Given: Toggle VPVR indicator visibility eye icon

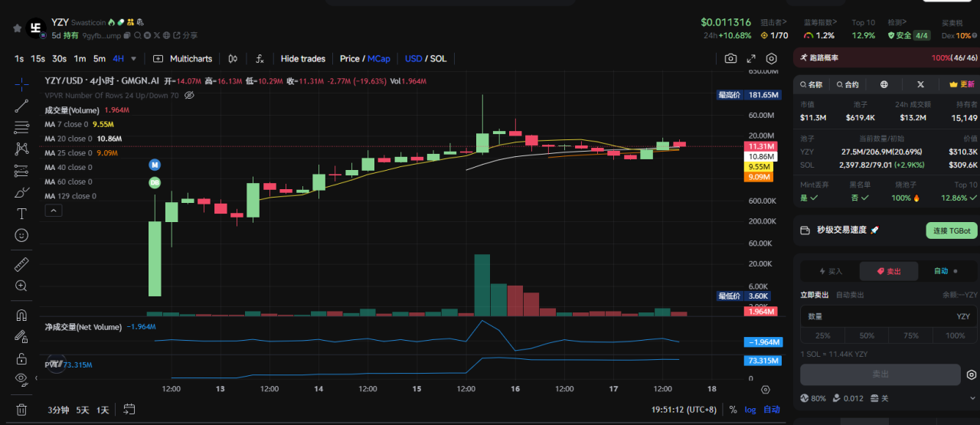Looking at the screenshot, I should pyautogui.click(x=189, y=95).
